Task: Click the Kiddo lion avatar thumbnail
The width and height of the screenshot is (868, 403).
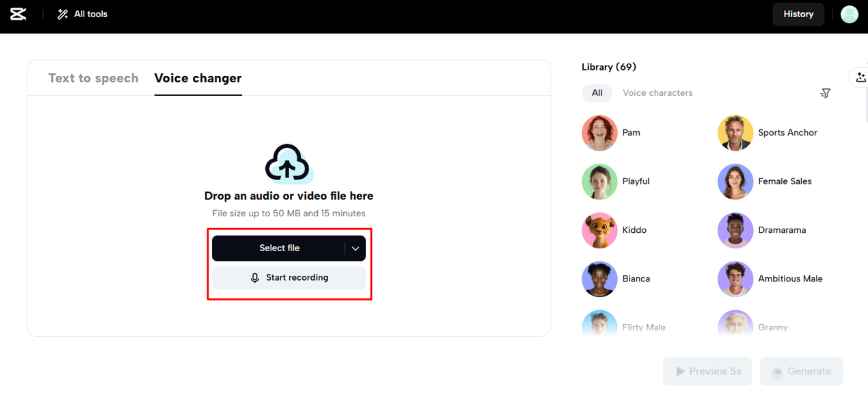Action: 599,230
